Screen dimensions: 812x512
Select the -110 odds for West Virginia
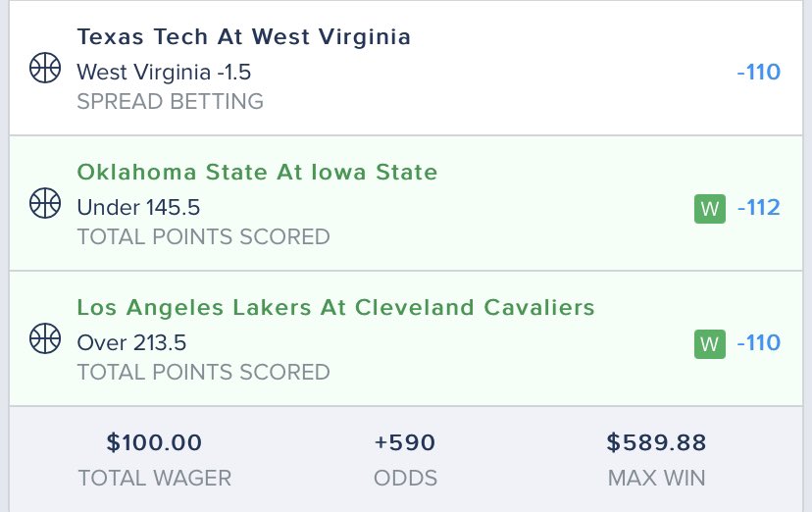click(x=758, y=72)
